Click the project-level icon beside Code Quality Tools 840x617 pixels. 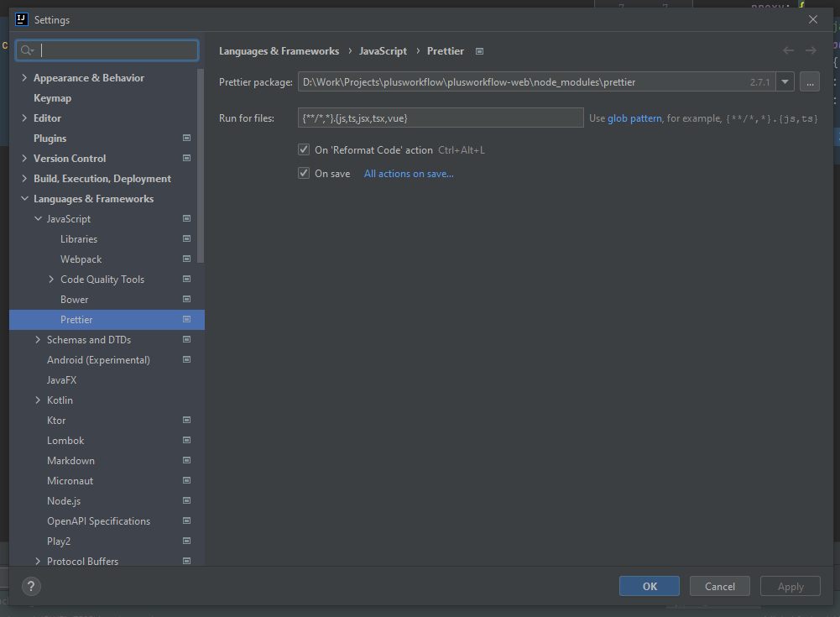point(186,279)
